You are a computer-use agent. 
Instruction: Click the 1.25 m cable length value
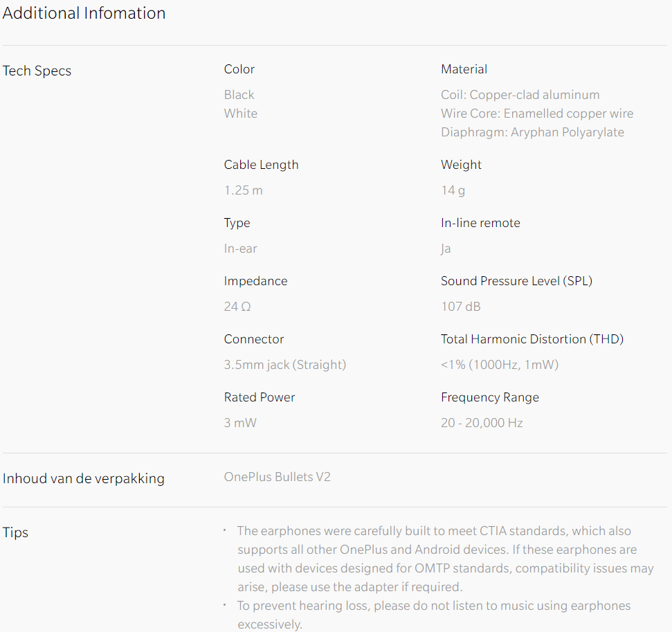[x=243, y=190]
